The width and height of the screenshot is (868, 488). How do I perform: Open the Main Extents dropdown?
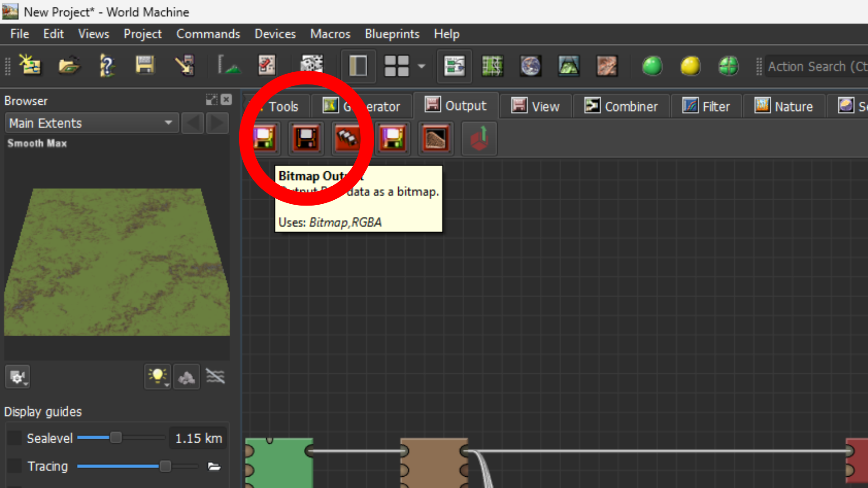pyautogui.click(x=169, y=123)
